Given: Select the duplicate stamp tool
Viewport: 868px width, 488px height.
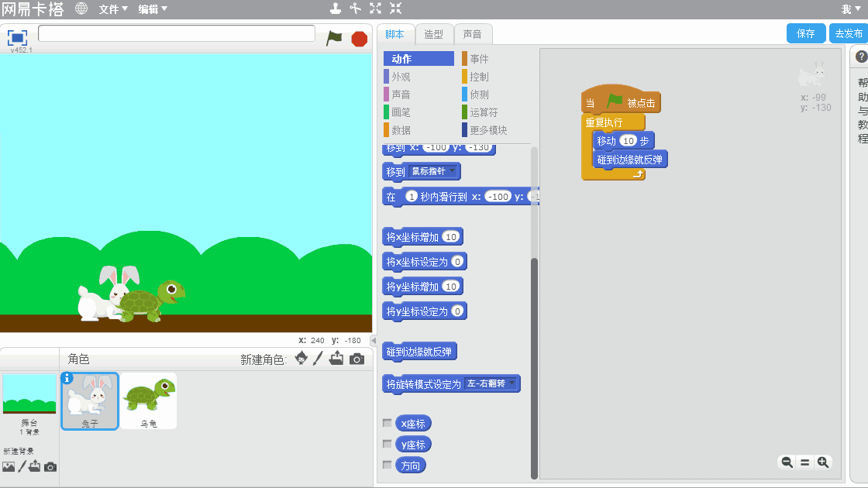Looking at the screenshot, I should 335,9.
